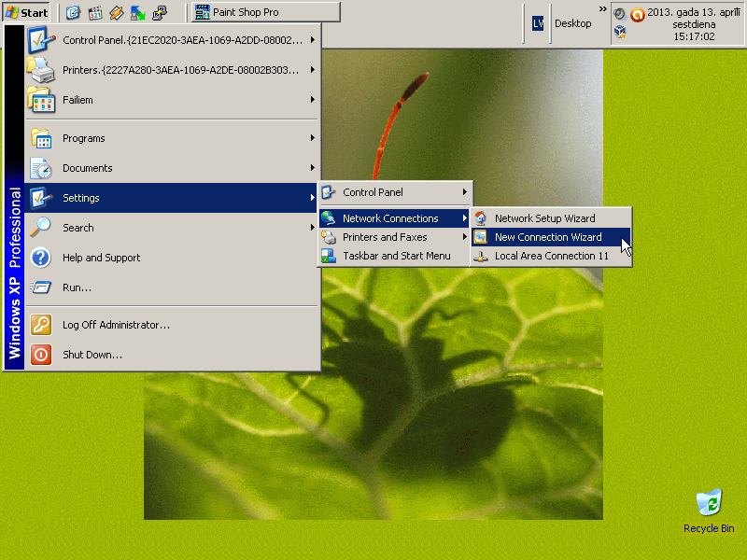Click the Run icon
Image resolution: width=747 pixels, height=560 pixels.
41,287
